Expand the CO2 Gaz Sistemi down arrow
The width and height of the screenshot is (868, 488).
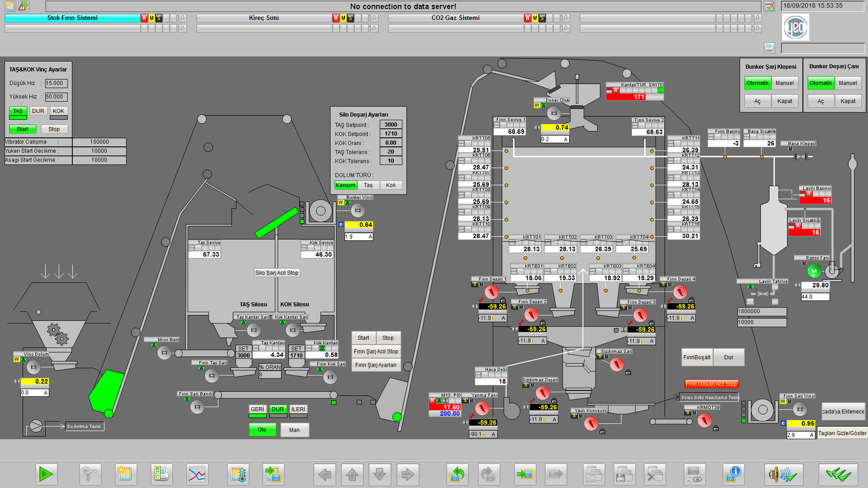(566, 18)
